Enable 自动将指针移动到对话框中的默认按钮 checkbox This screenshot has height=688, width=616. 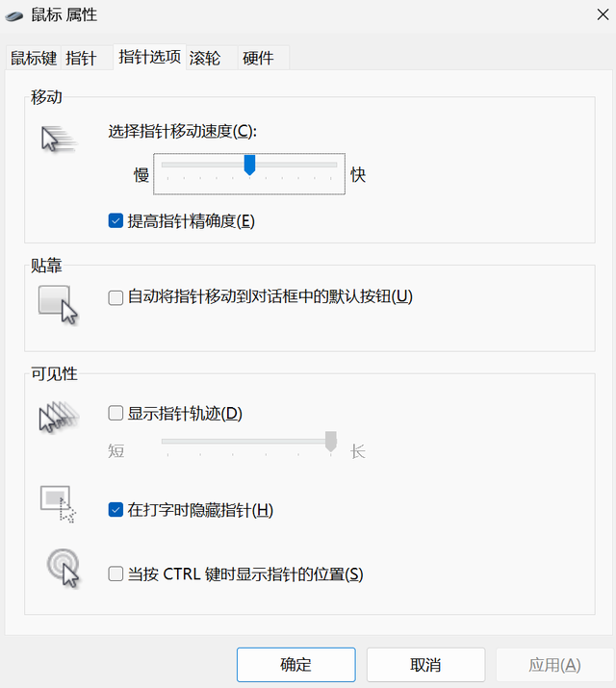116,296
